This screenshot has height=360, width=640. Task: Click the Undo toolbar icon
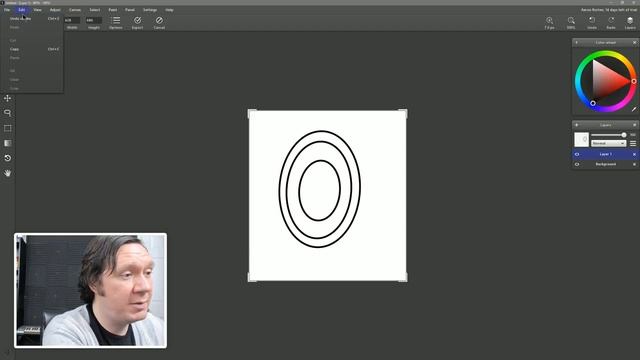[592, 22]
